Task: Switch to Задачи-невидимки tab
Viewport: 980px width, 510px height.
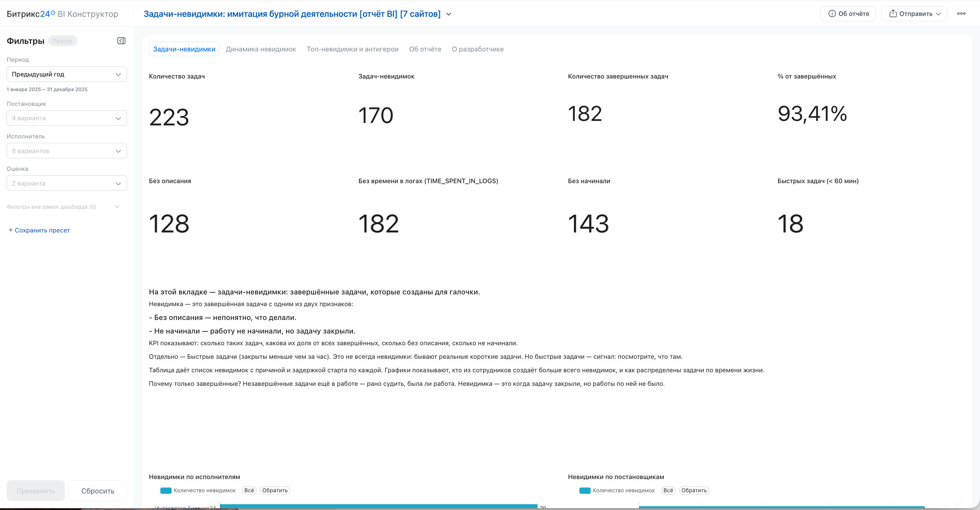Action: click(184, 49)
